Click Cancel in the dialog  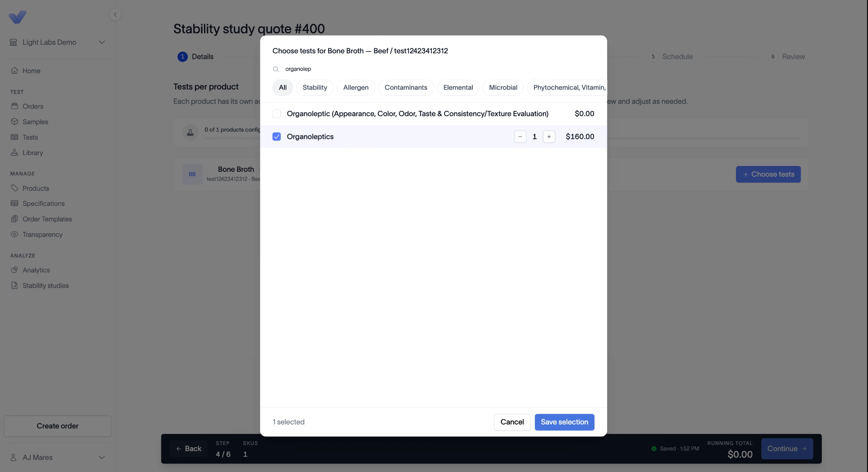coord(512,422)
